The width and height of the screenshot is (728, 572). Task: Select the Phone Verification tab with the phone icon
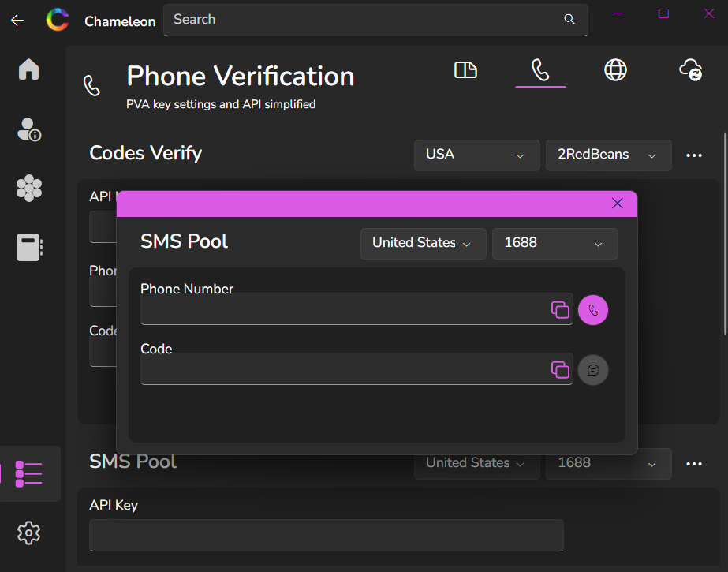point(540,70)
